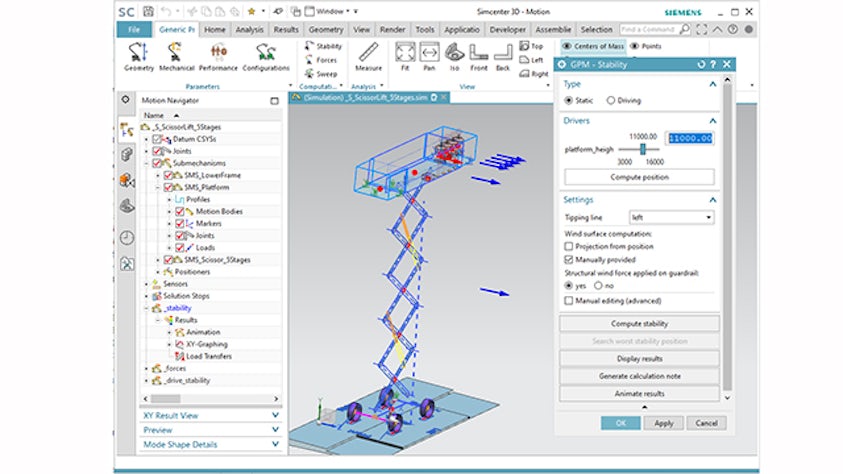This screenshot has width=843, height=474.
Task: Open the Mechanical parameters tool
Action: [176, 56]
